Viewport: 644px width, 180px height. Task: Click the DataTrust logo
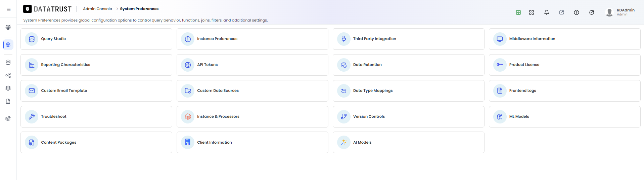click(47, 9)
